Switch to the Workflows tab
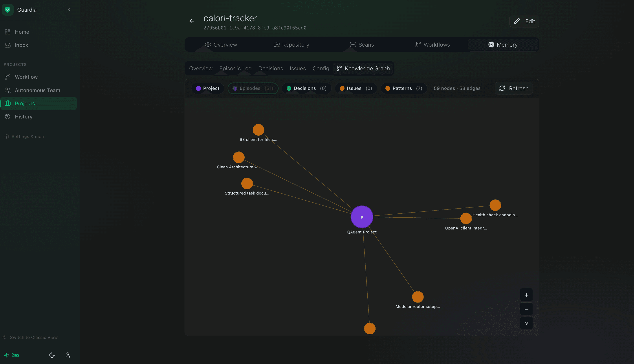 [432, 45]
